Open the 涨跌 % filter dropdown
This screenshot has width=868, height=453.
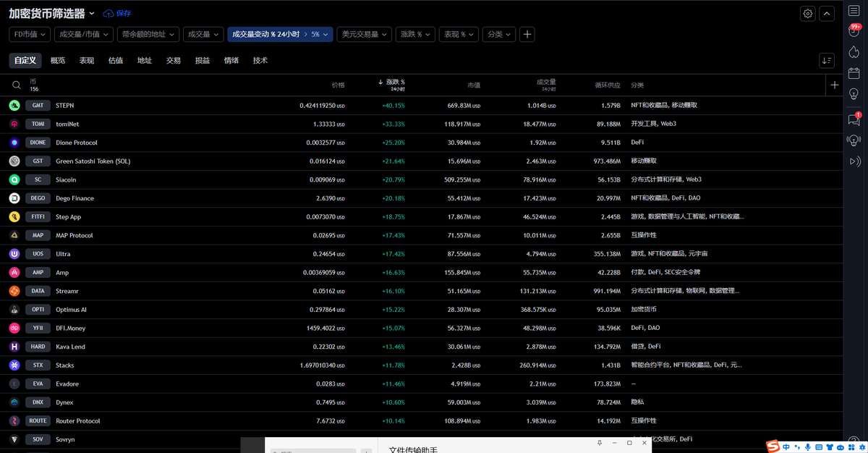pyautogui.click(x=416, y=34)
